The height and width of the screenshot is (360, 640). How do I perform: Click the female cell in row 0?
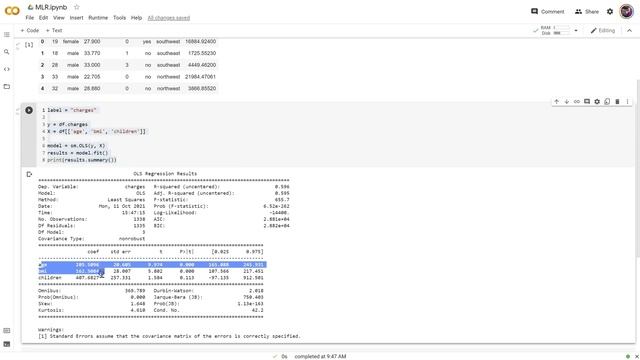click(71, 42)
